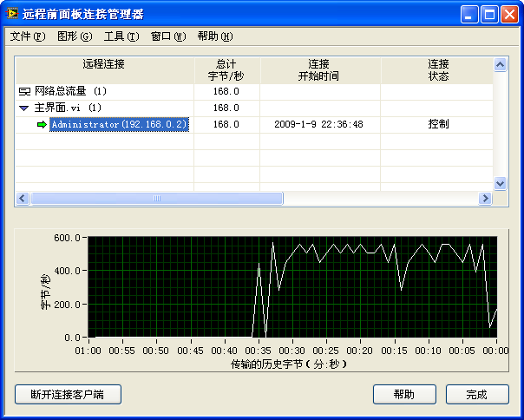Open the 窗口 menu
Screen dimensions: 524x420
click(167, 36)
